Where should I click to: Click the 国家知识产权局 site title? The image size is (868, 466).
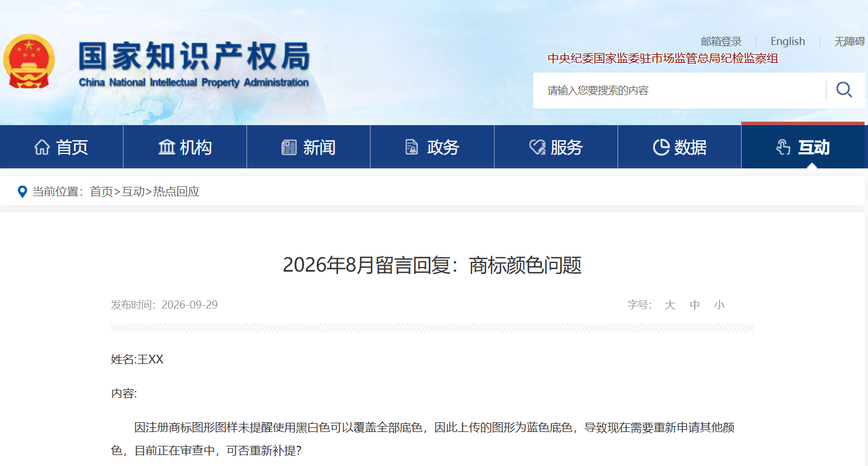tap(194, 57)
